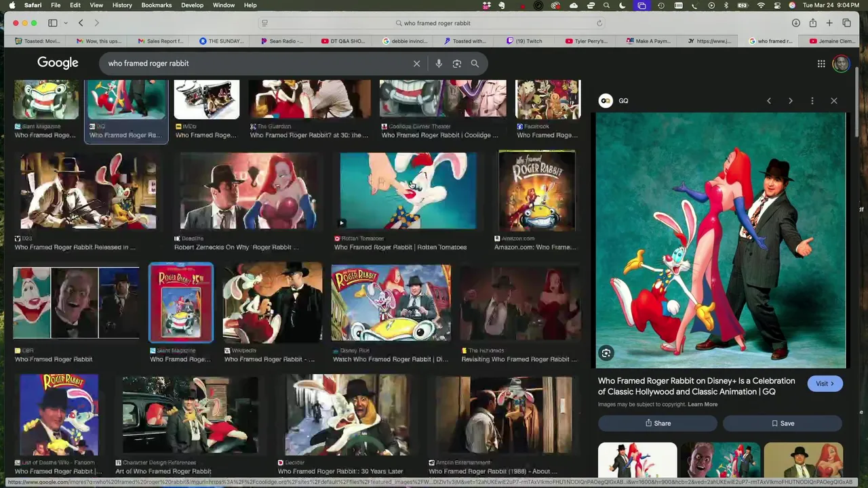Open the Character Design References result
The image size is (868, 488).
tap(190, 415)
